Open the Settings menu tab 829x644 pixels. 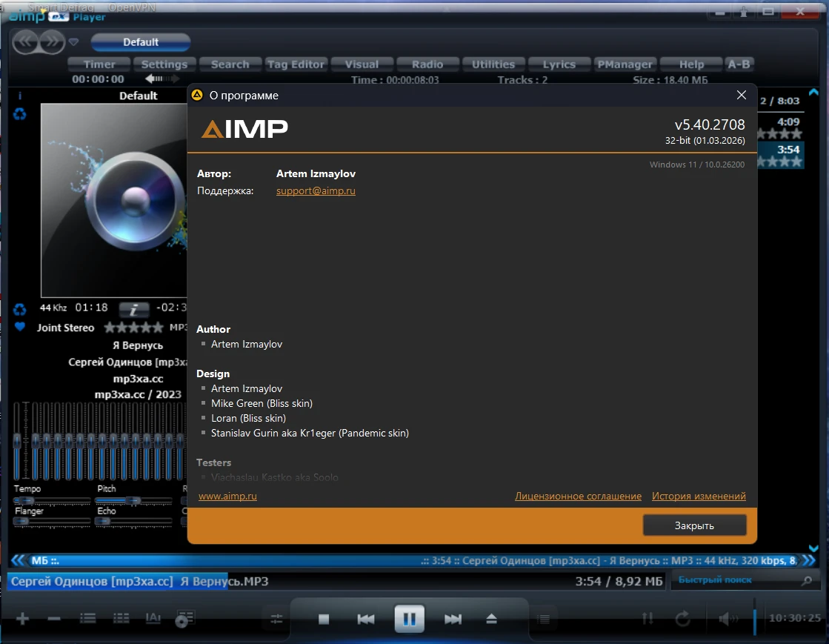point(164,64)
